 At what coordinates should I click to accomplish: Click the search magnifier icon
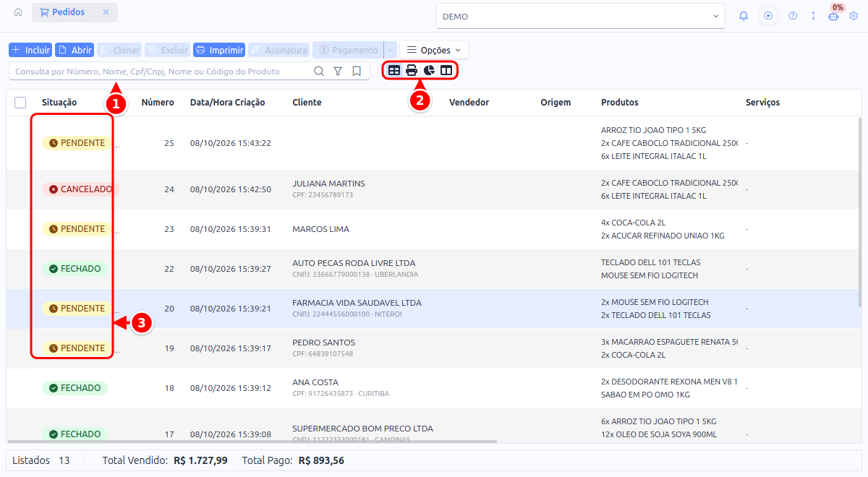point(319,72)
